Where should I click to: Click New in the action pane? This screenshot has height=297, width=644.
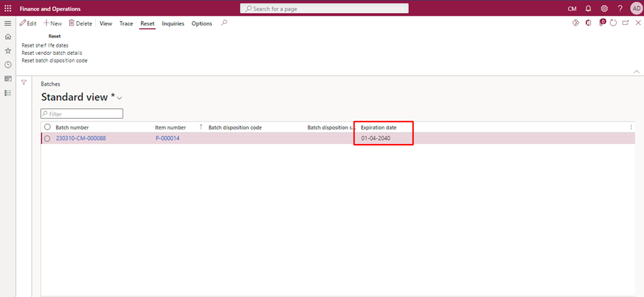tap(53, 23)
